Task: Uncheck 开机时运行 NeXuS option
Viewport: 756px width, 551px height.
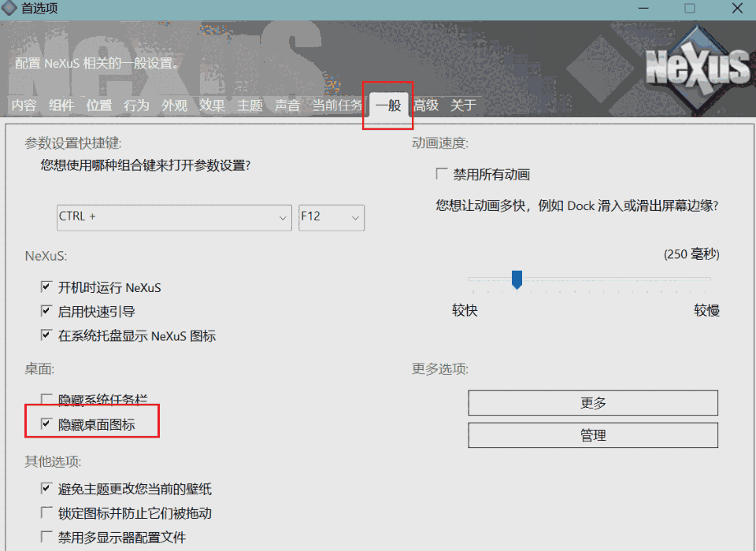Action: click(x=46, y=287)
